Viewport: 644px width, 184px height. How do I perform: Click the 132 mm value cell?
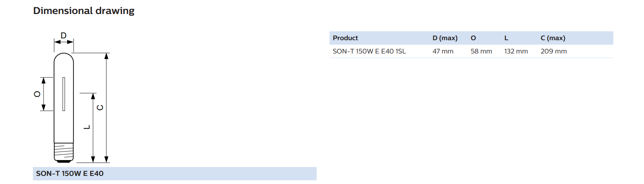click(516, 51)
